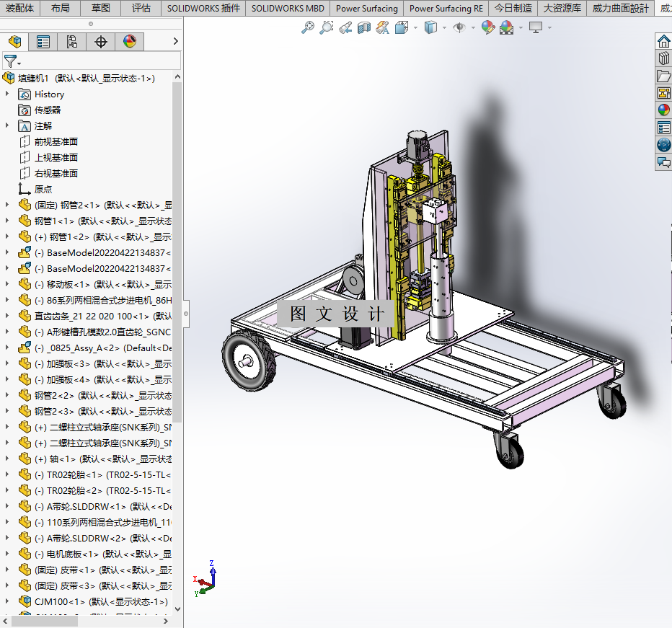
Task: Click the filter funnel icon
Action: click(x=10, y=61)
